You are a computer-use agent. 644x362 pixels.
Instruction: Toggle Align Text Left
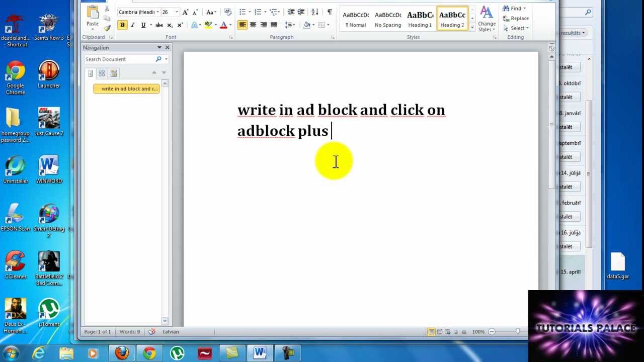click(243, 25)
